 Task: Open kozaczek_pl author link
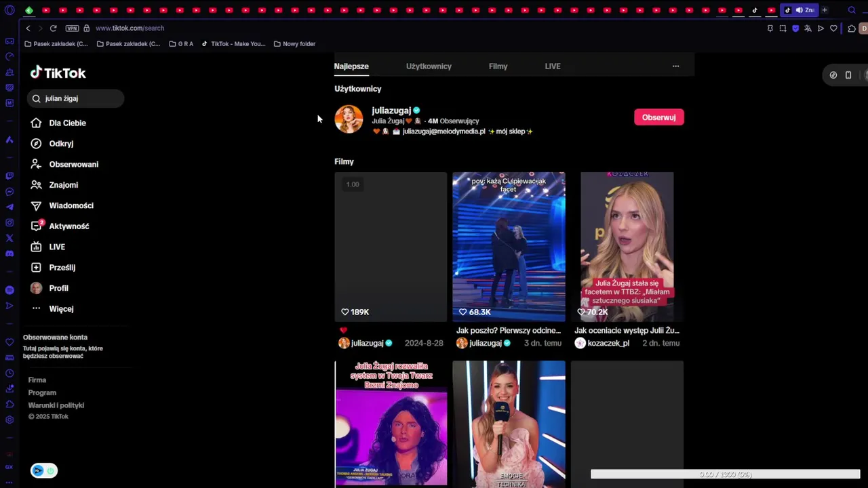(608, 344)
